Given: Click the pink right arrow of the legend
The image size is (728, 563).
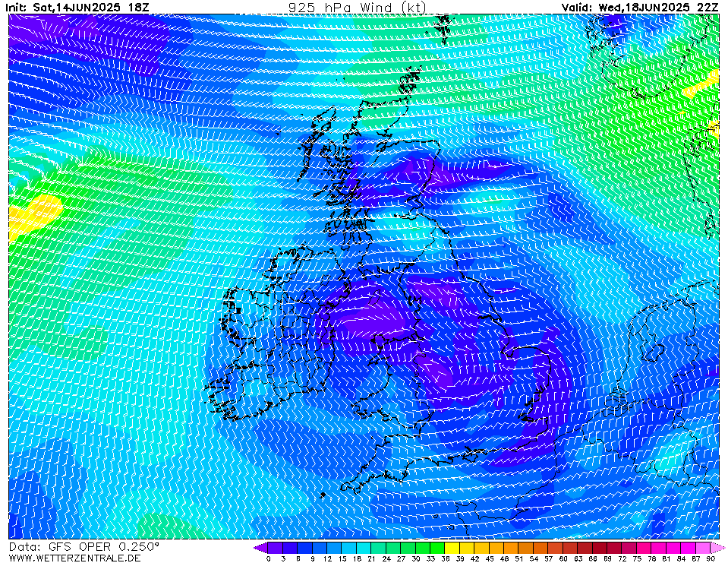Looking at the screenshot, I should [717, 548].
